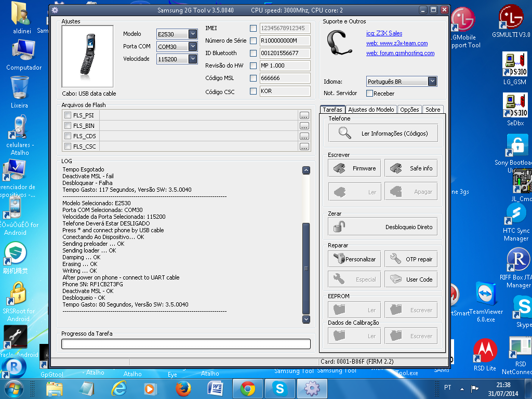Click the Progresso da Tarefa progress bar
532x399 pixels.
click(186, 344)
